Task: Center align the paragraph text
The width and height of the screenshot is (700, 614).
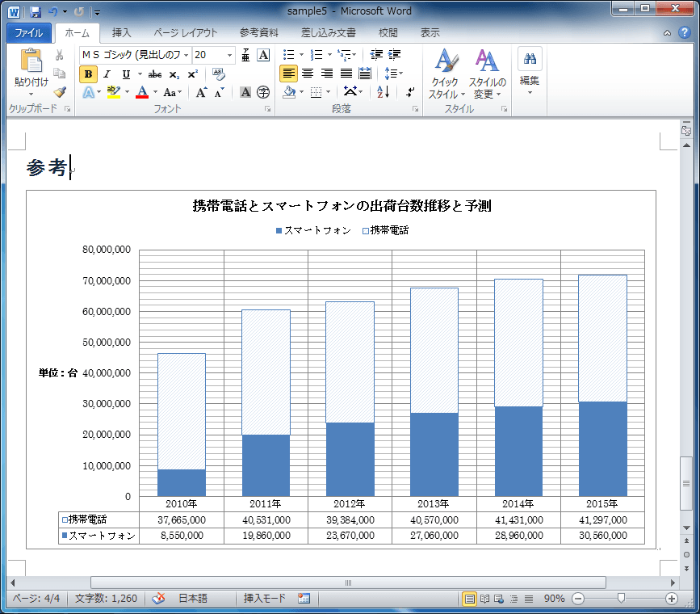Action: (308, 74)
